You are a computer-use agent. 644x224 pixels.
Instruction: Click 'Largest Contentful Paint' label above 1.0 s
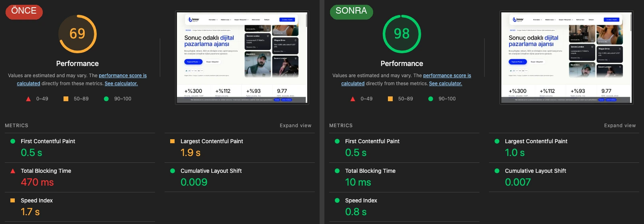click(536, 141)
